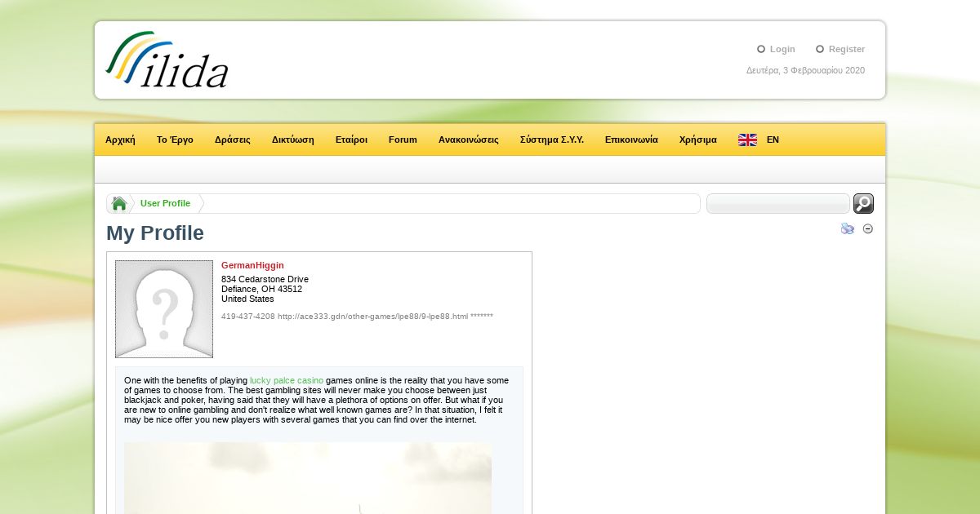Click the phone number 419-437-4208 line
Screen dimensions: 980x514
click(x=357, y=316)
